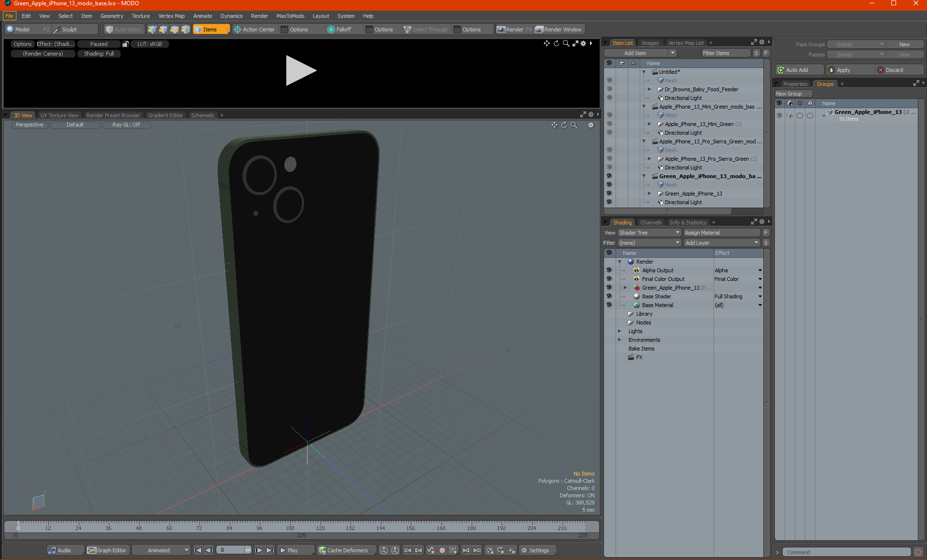Open Shader Tree view dropdown
The width and height of the screenshot is (927, 560).
tap(649, 233)
